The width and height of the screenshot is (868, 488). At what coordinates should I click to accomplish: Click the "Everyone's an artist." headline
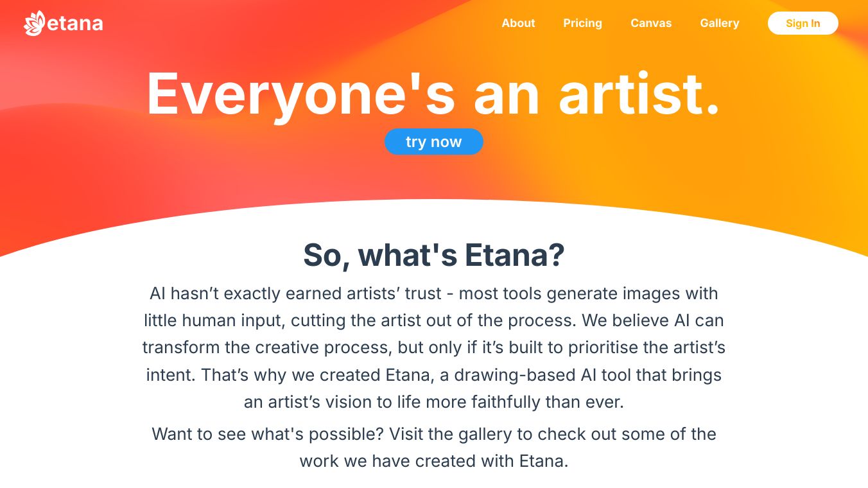tap(433, 94)
